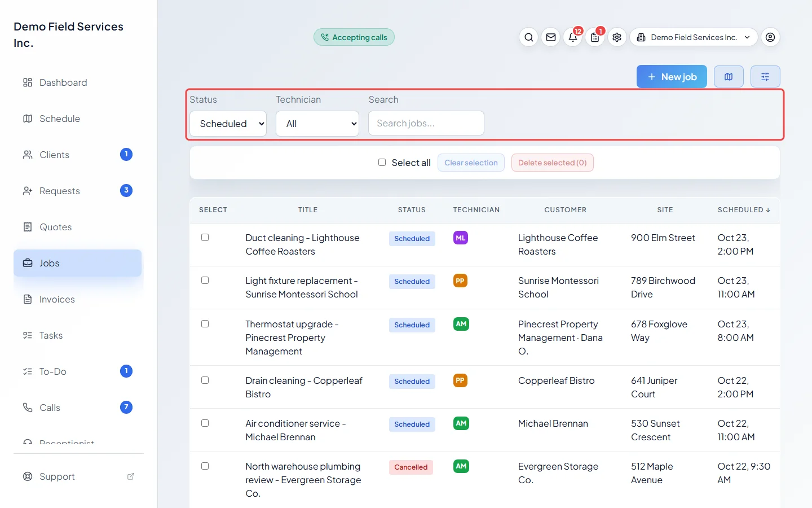Open the clipboard tasks icon with badge
The height and width of the screenshot is (508, 812).
click(595, 37)
